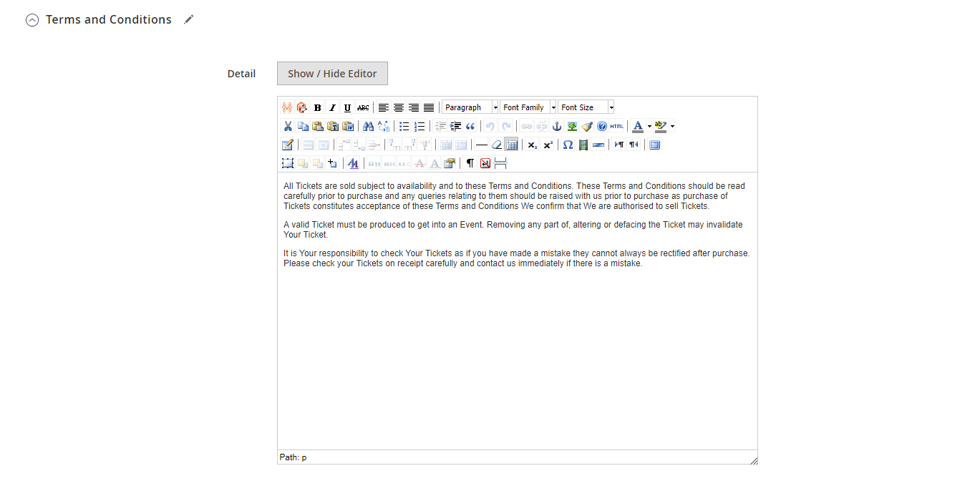Insert a special character via the Omega icon
The image size is (980, 486).
click(x=568, y=145)
